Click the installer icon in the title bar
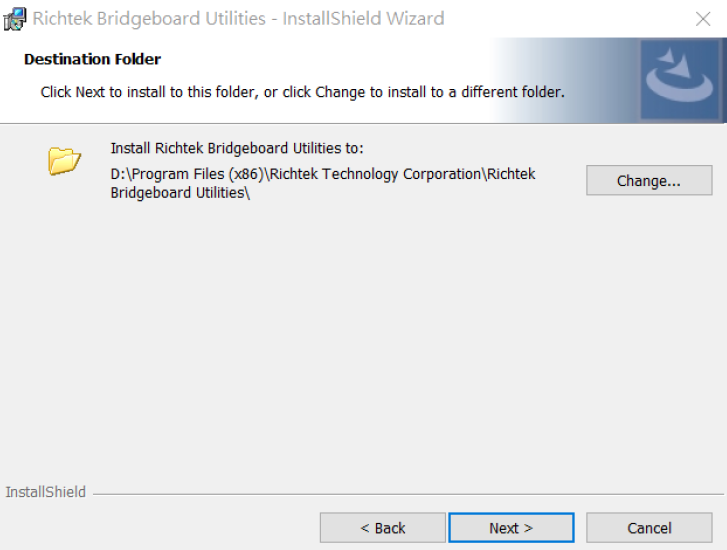 click(x=14, y=19)
